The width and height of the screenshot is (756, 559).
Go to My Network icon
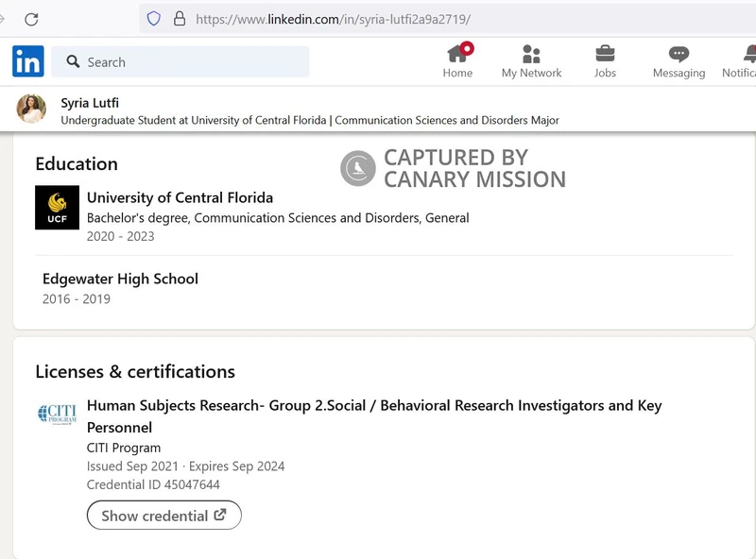point(531,53)
